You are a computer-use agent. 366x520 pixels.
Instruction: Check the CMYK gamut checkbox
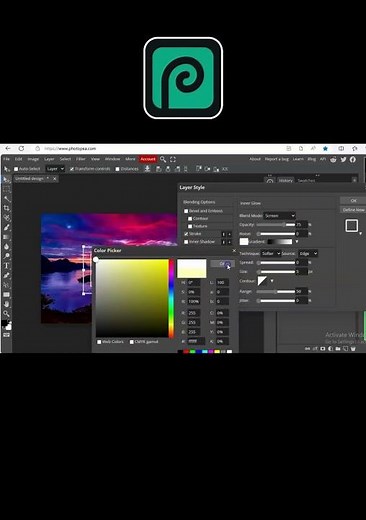pyautogui.click(x=132, y=342)
